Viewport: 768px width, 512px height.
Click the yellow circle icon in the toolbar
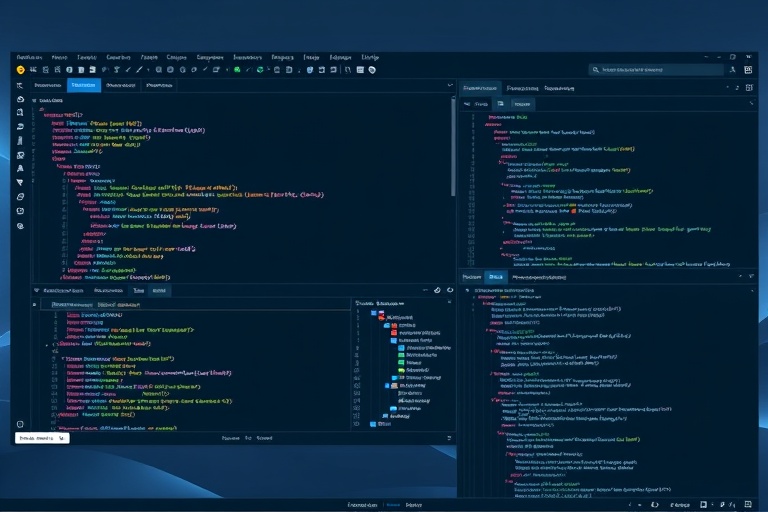point(20,70)
